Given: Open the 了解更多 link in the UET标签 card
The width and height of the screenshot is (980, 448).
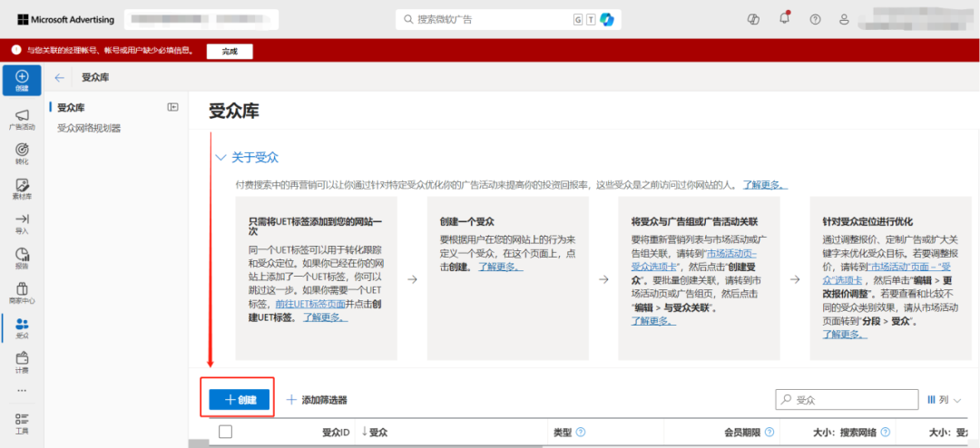Looking at the screenshot, I should point(326,317).
